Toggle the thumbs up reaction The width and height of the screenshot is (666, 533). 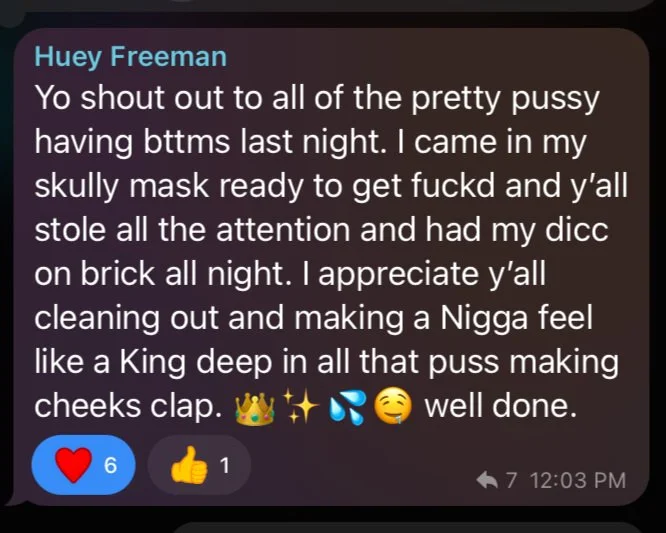tap(199, 465)
